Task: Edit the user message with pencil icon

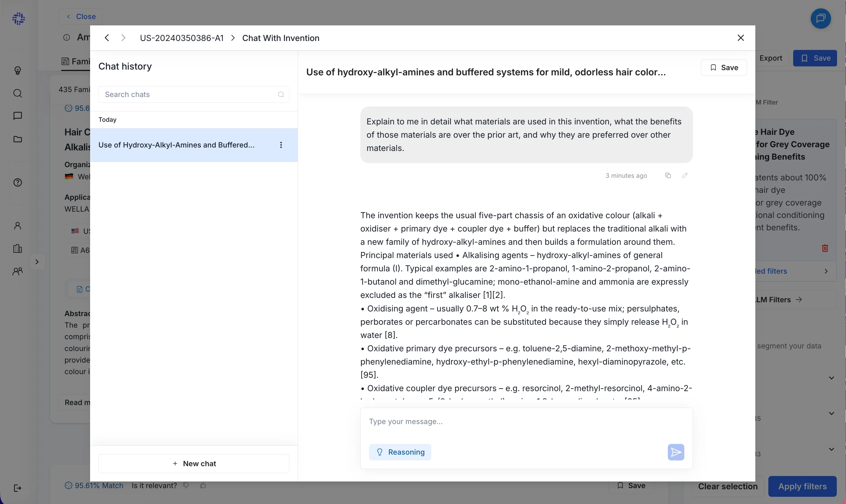Action: tap(685, 175)
